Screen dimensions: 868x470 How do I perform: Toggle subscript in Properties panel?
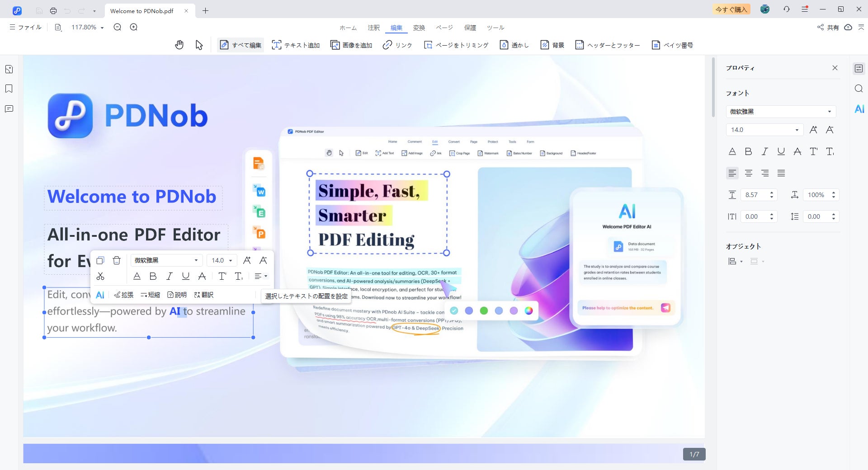(x=830, y=151)
